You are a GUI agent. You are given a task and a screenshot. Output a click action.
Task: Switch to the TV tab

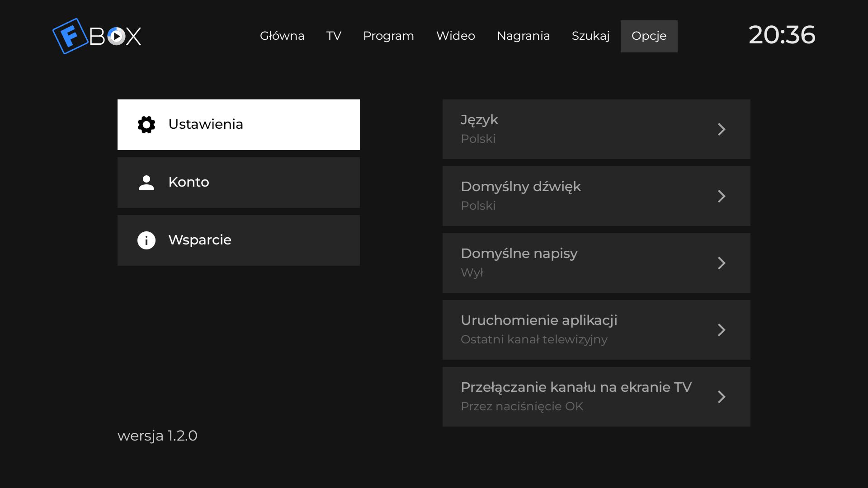[334, 36]
